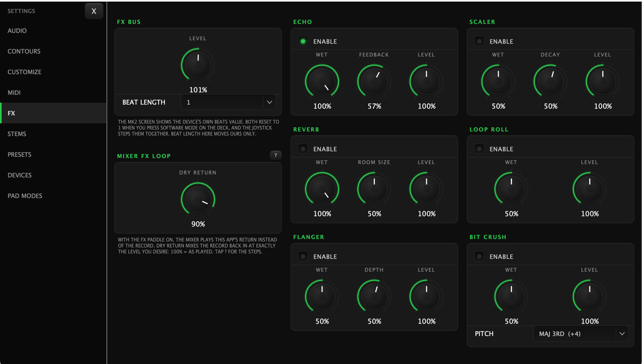Click the Reverb Room Size 50% value
The image size is (642, 364).
pyautogui.click(x=374, y=214)
